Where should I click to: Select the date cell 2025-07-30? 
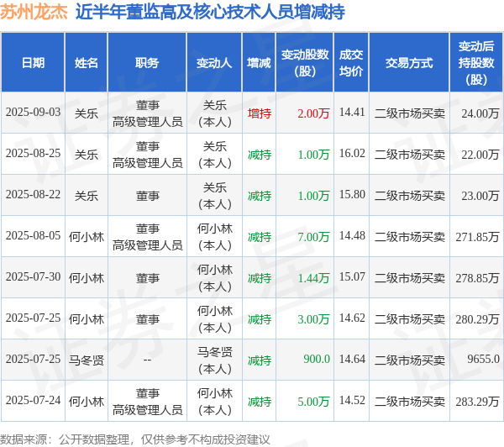pos(33,276)
